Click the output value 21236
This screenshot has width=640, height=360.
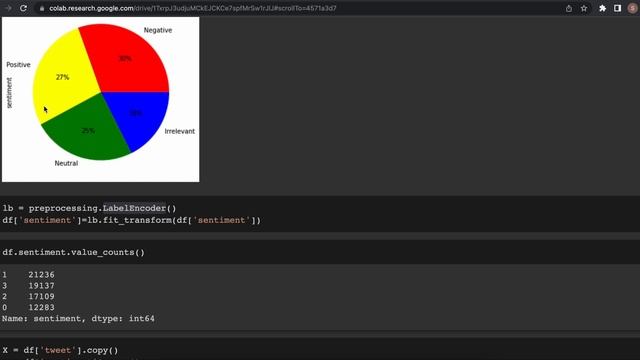tap(41, 275)
